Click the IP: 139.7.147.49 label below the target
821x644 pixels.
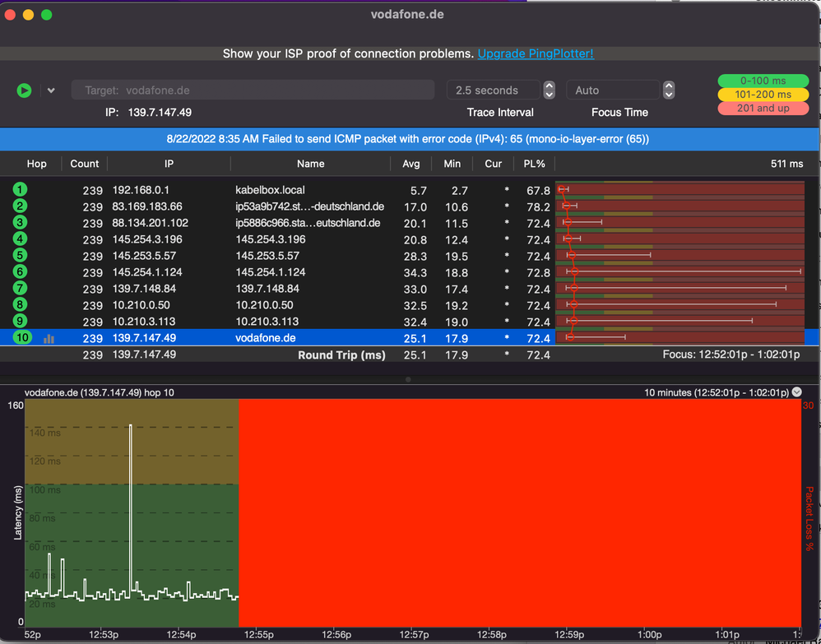pos(148,112)
